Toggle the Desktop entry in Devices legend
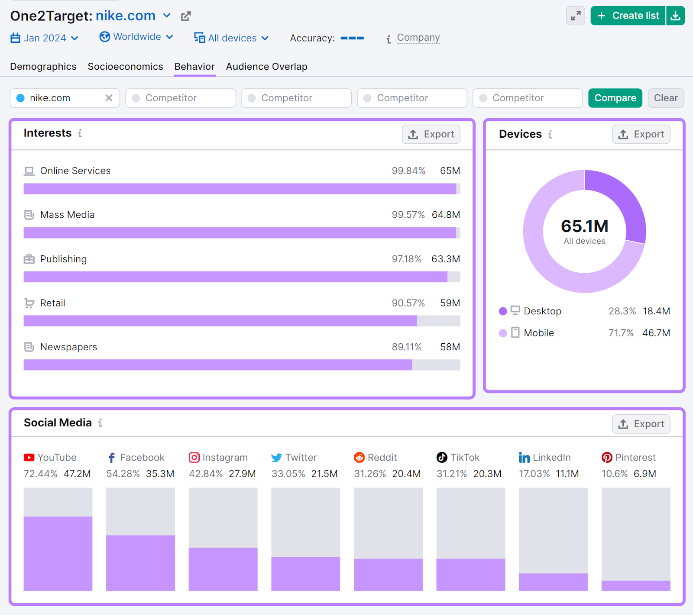Screen dimensions: 693x616 [542, 311]
